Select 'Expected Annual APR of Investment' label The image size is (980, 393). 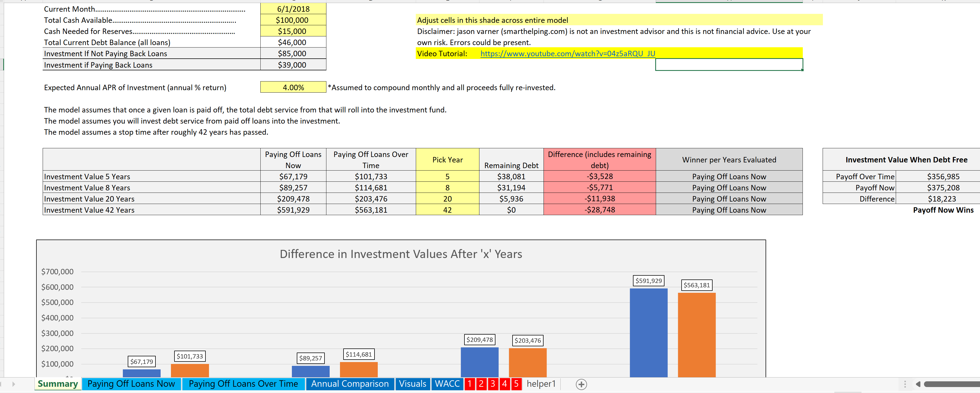tap(135, 87)
